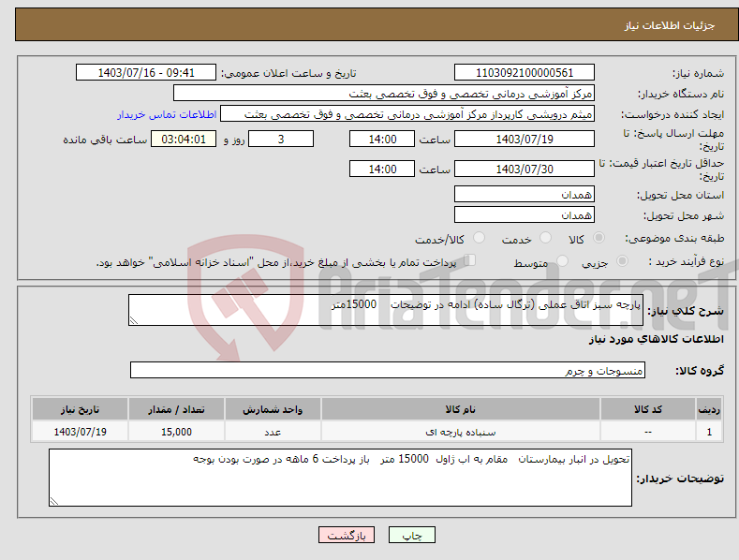739x560 pixels.
Task: Click the گروه کالا field منسوجات و چرم
Action: point(388,371)
